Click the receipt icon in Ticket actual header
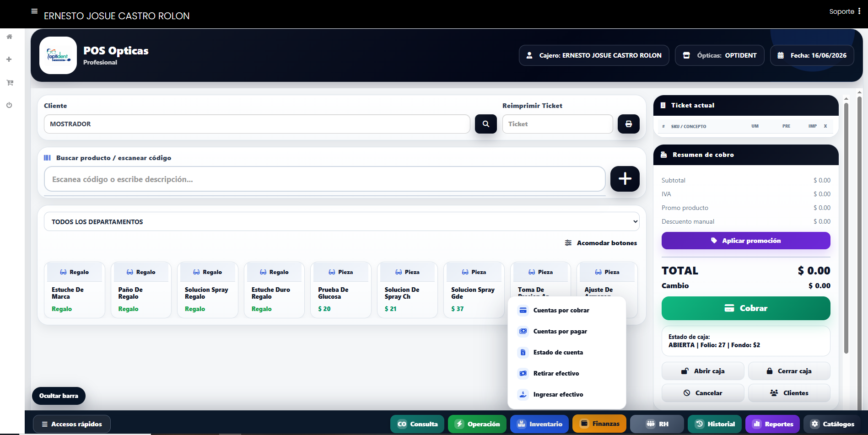 click(663, 105)
